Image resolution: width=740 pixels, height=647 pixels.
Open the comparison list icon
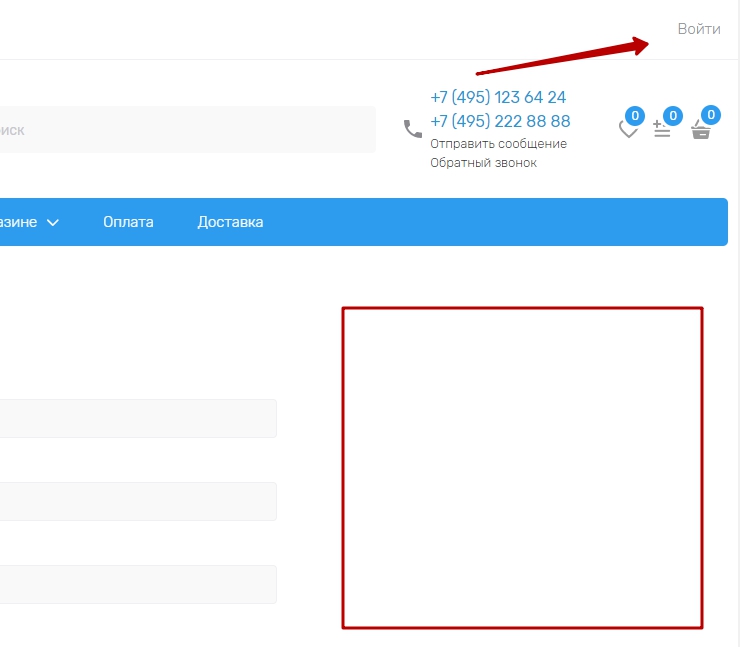coord(662,129)
